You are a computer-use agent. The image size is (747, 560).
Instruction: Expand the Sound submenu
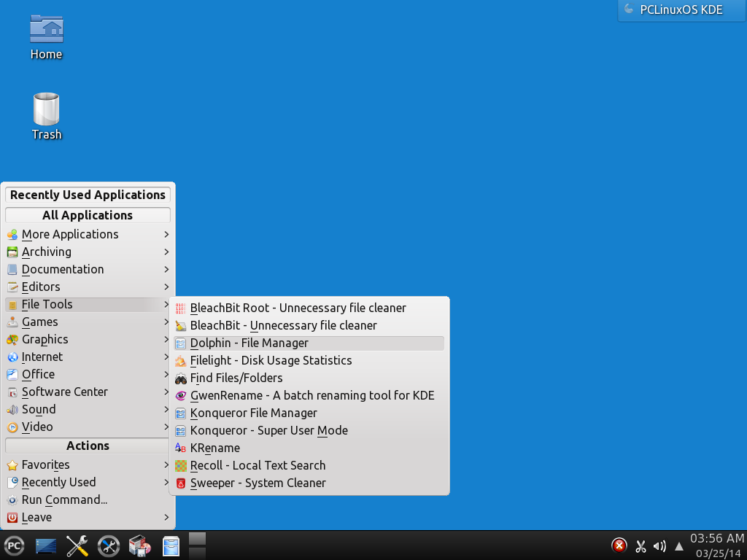[88, 410]
